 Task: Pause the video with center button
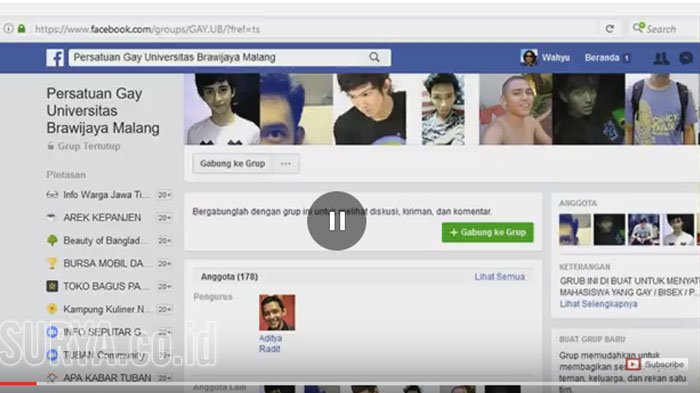pyautogui.click(x=337, y=221)
